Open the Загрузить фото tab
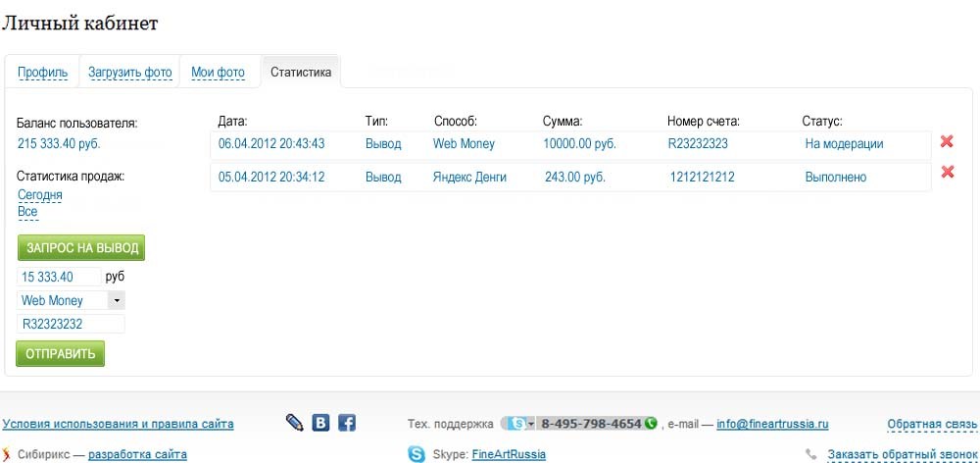This screenshot has height=463, width=980. (130, 72)
